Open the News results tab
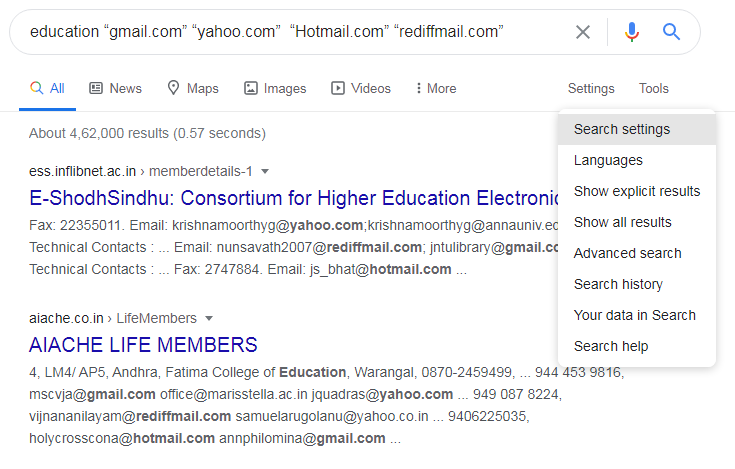Image resolution: width=735 pixels, height=469 pixels. tap(115, 88)
